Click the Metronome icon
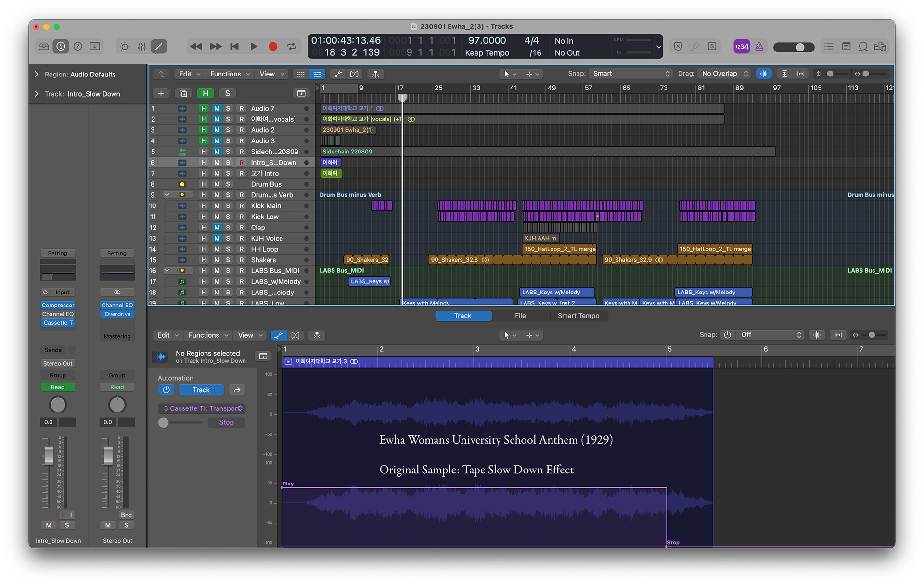This screenshot has height=586, width=924. pyautogui.click(x=759, y=47)
